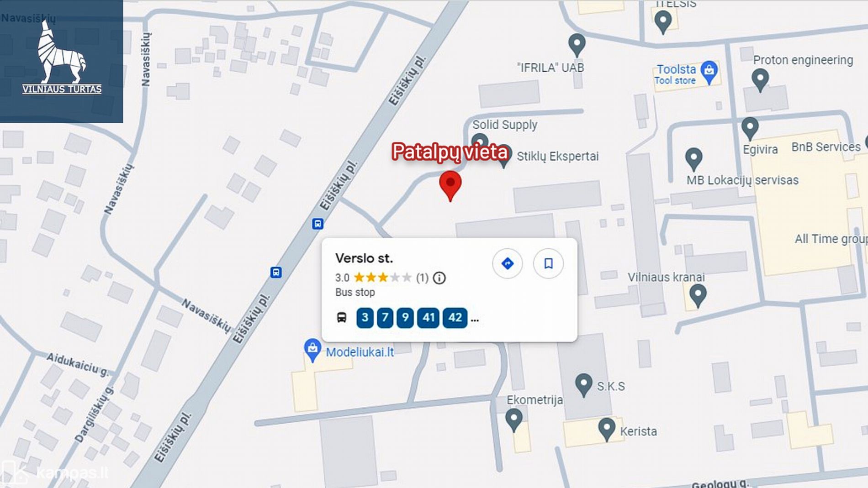Open the Modeliukai.lt shop marker
This screenshot has width=868, height=488.
[x=312, y=351]
